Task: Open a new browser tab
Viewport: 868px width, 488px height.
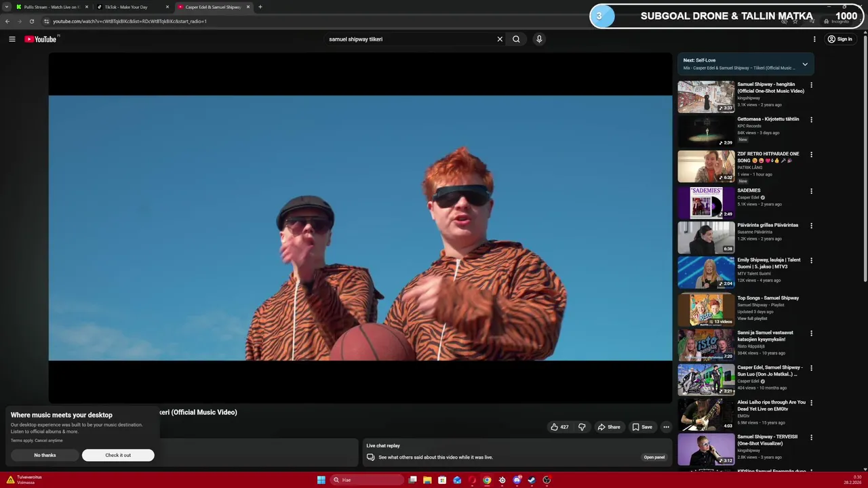Action: coord(260,7)
